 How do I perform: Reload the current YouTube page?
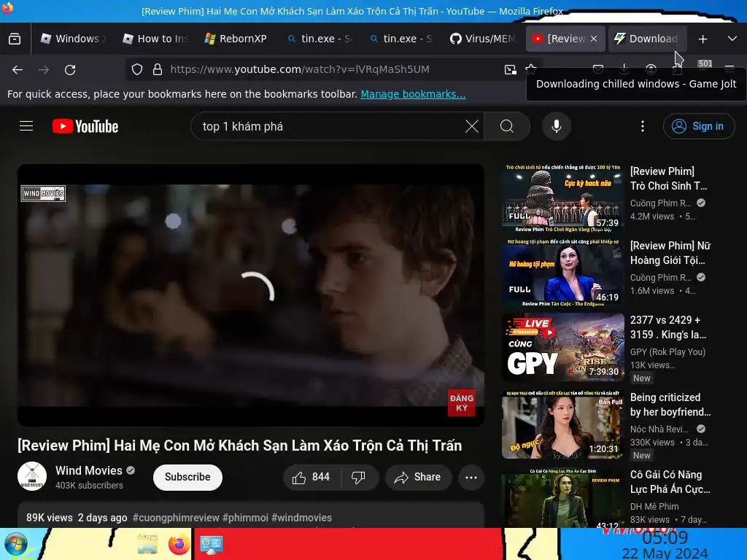70,70
